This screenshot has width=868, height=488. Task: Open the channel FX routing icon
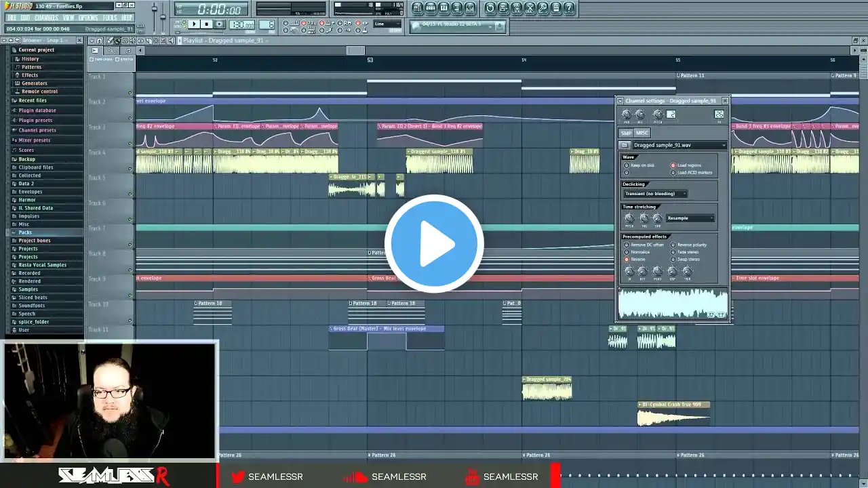tap(719, 115)
